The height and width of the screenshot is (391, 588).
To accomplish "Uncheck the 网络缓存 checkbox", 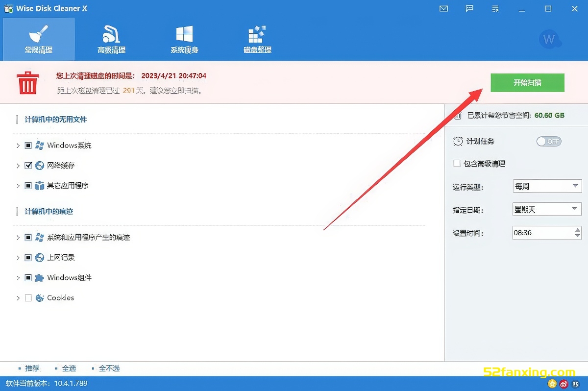I will [x=28, y=166].
